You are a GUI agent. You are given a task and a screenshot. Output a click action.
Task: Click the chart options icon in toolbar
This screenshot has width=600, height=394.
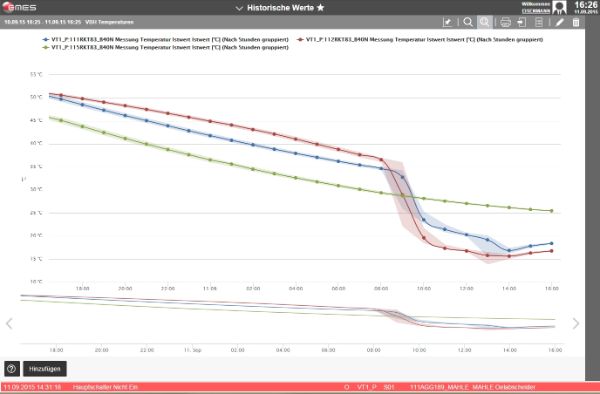tap(447, 22)
